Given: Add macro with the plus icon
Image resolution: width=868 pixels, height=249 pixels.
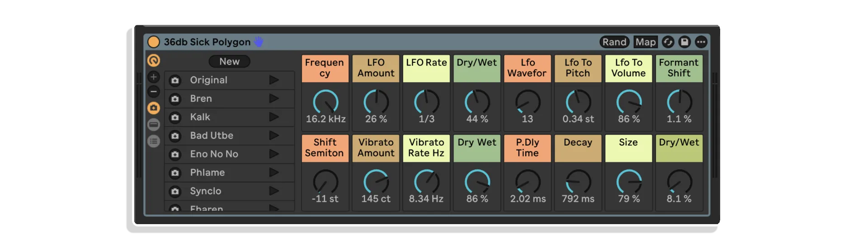Looking at the screenshot, I should point(154,77).
